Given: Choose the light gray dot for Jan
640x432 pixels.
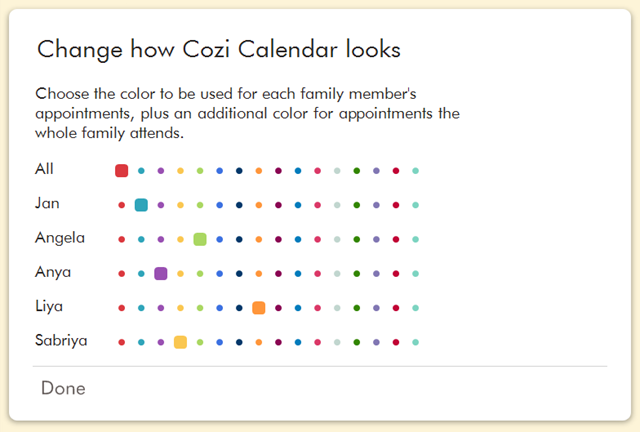Looking at the screenshot, I should [x=337, y=205].
